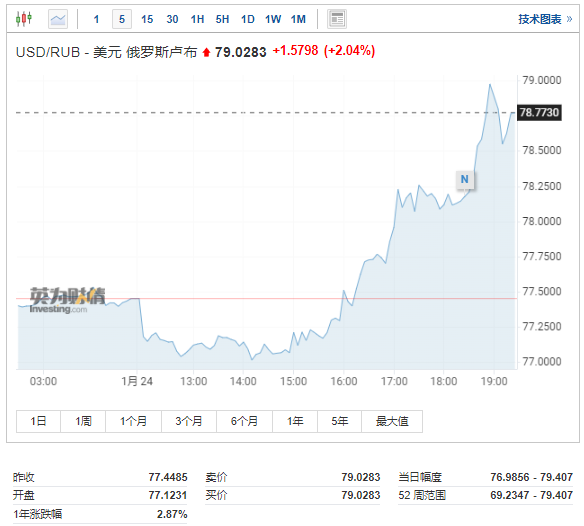Select the 1年 range button
Image resolution: width=584 pixels, height=526 pixels.
[x=295, y=421]
